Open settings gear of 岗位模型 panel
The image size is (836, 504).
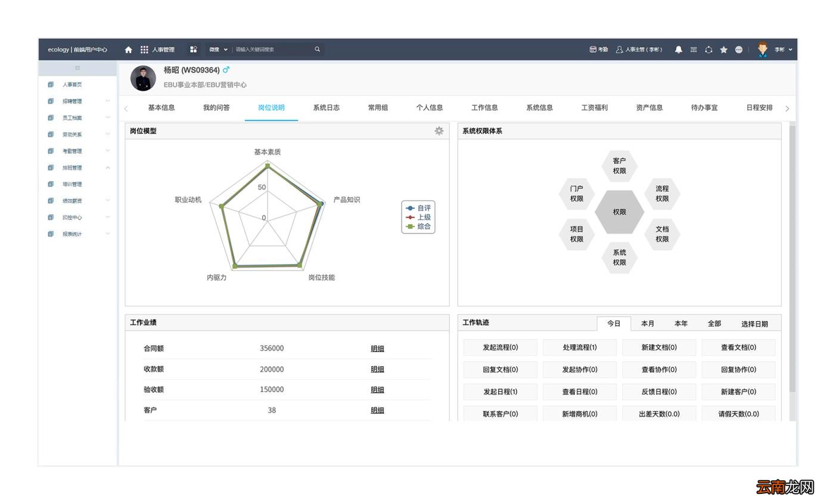click(x=439, y=130)
